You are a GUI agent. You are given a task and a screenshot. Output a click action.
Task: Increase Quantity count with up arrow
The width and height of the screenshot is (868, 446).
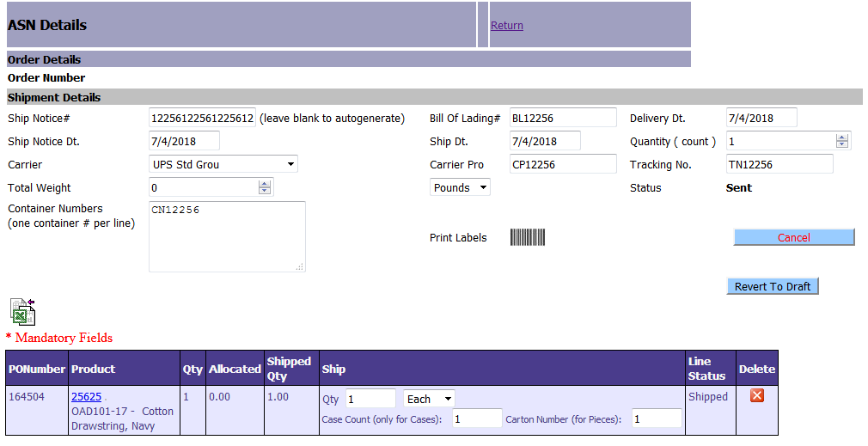point(842,137)
